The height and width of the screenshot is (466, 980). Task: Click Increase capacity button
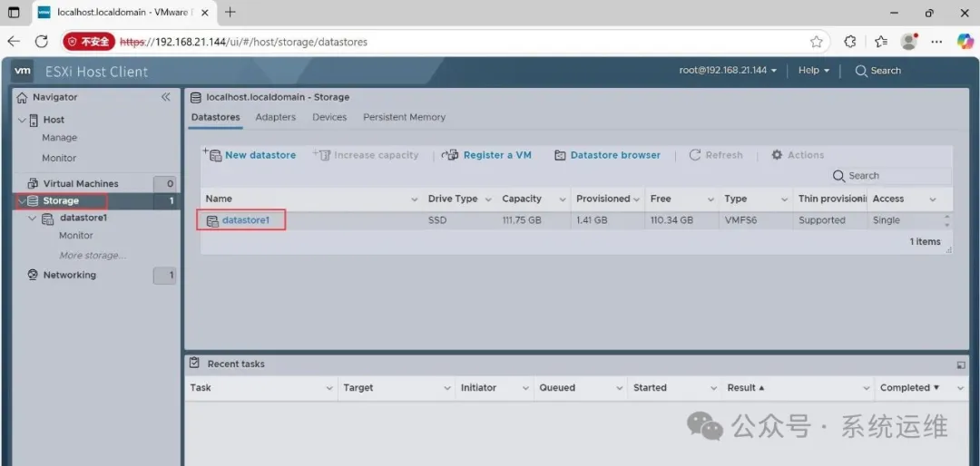click(x=366, y=155)
